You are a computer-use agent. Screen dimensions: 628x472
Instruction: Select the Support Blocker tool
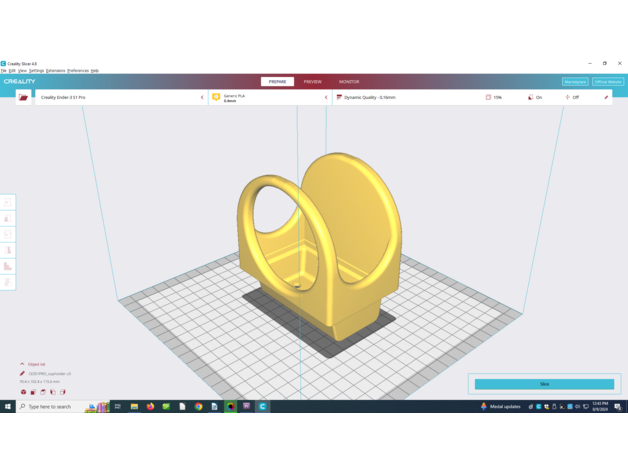8,282
